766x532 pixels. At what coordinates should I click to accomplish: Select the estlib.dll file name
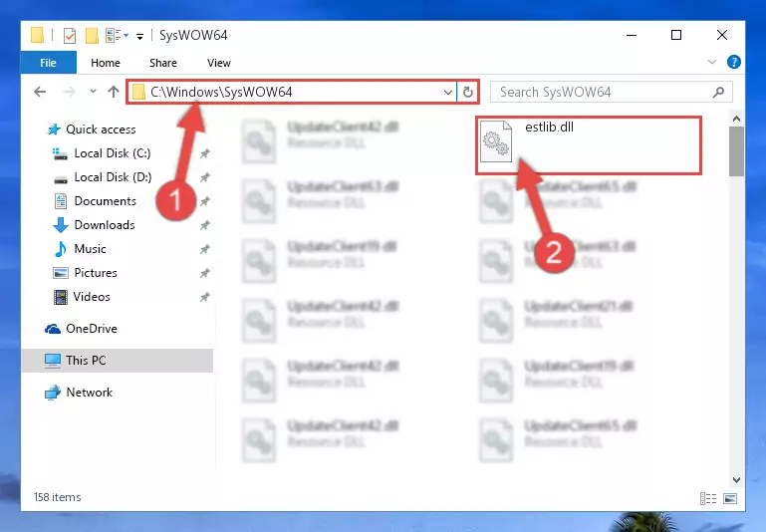pos(549,127)
